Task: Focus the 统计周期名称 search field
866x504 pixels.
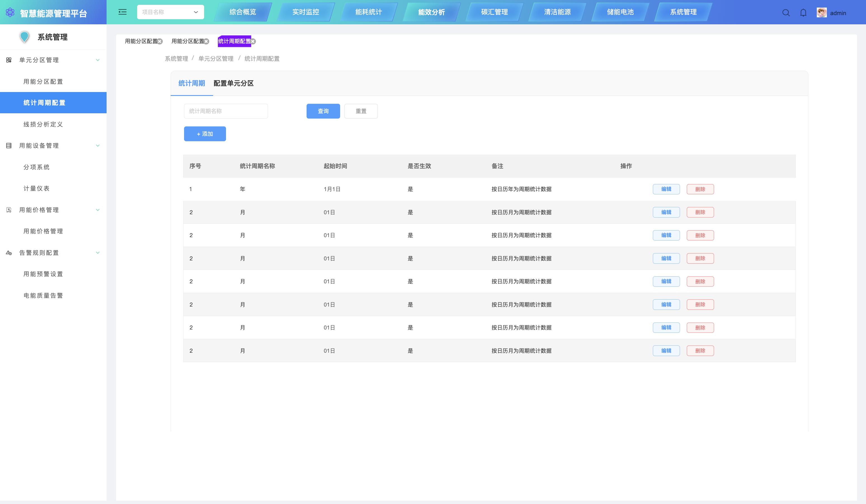Action: pos(226,111)
